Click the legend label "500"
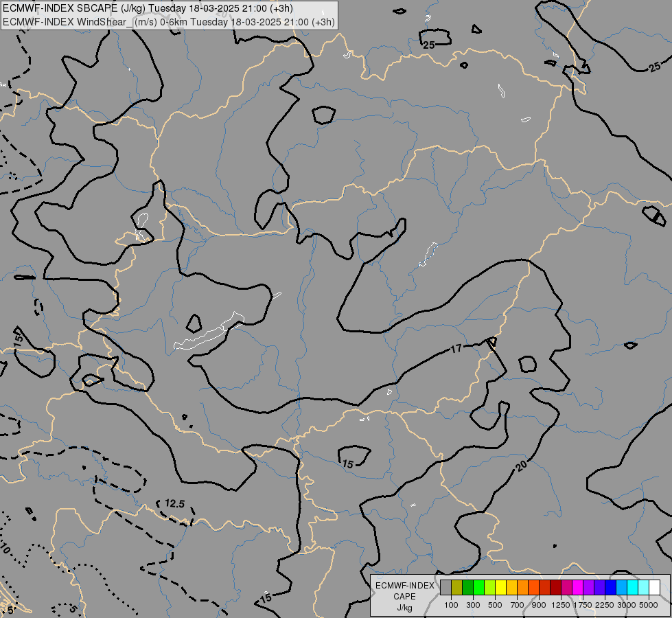672x618 pixels. pos(495,605)
